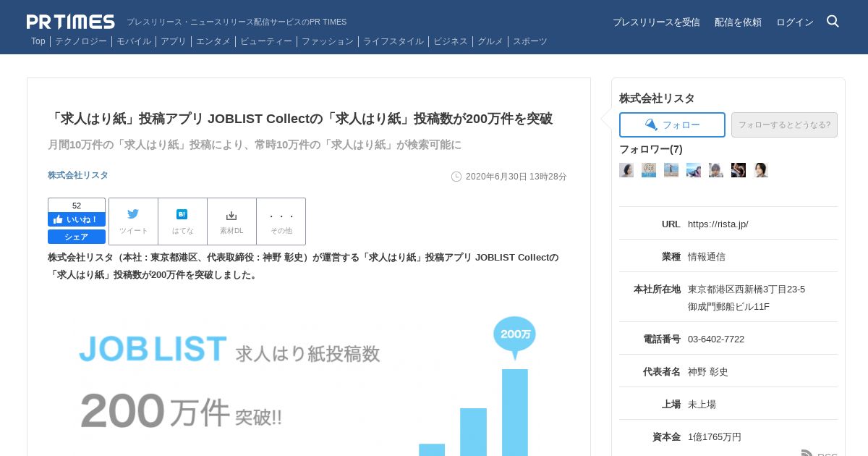Click the article headline text
Viewport: 868px width, 456px height.
(x=300, y=119)
